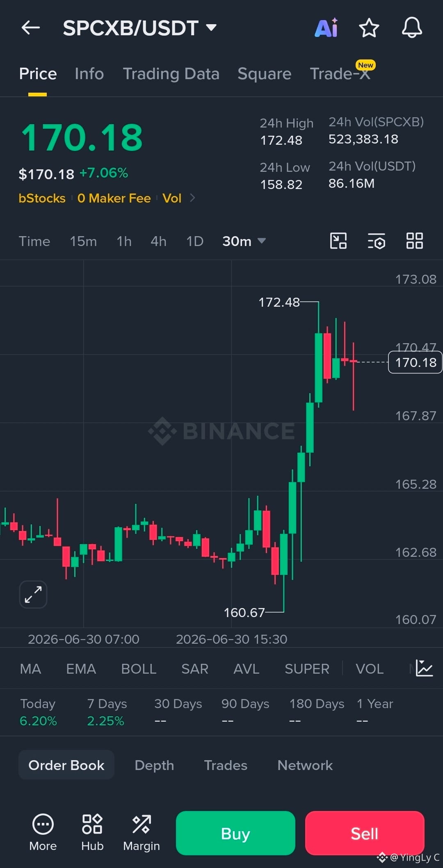Tap the 1 Year performance label

(x=375, y=704)
